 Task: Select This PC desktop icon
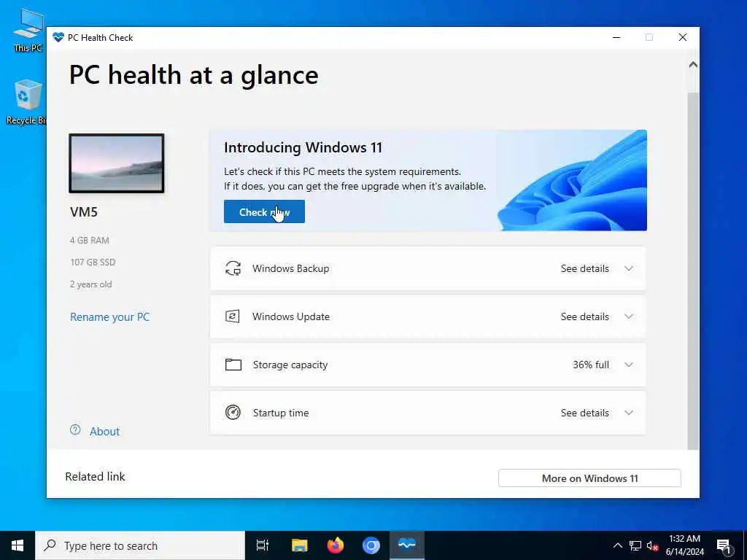(x=28, y=29)
